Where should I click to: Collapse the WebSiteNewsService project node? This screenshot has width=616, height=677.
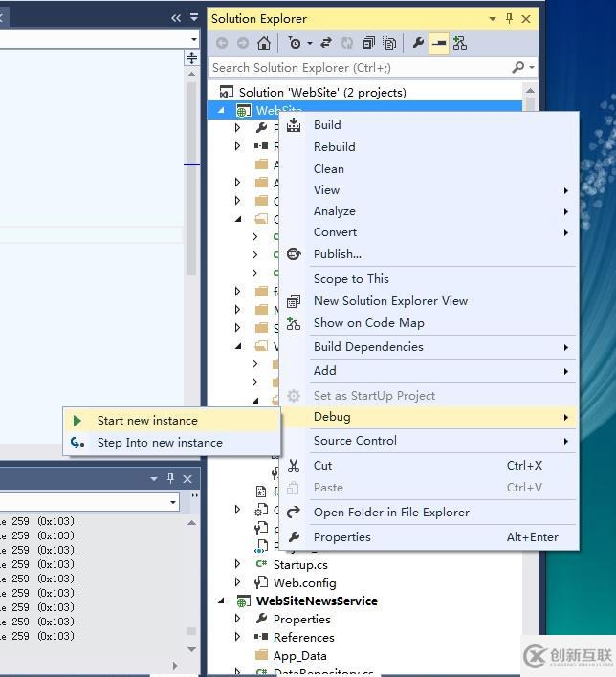point(223,601)
